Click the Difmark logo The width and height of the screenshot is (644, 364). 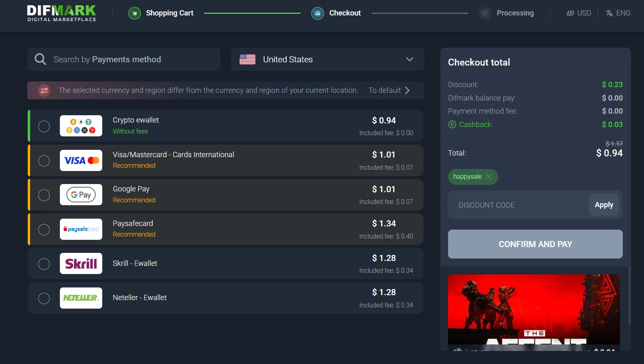point(62,13)
